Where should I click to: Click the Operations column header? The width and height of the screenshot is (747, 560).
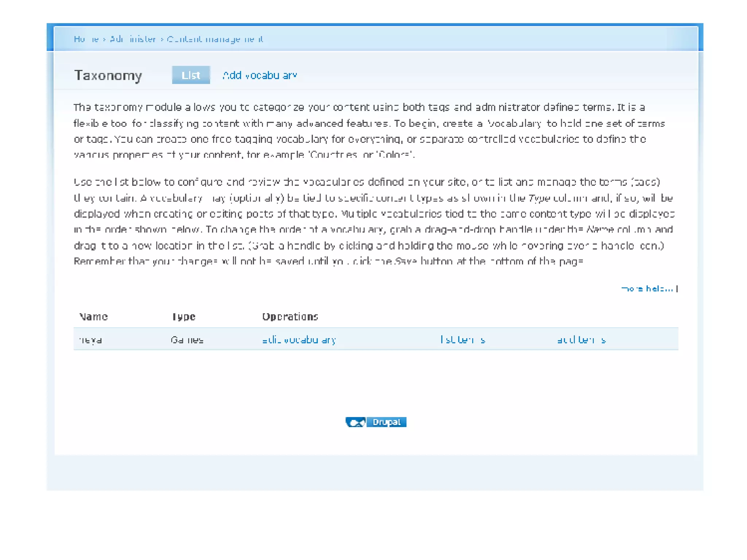[x=290, y=316]
